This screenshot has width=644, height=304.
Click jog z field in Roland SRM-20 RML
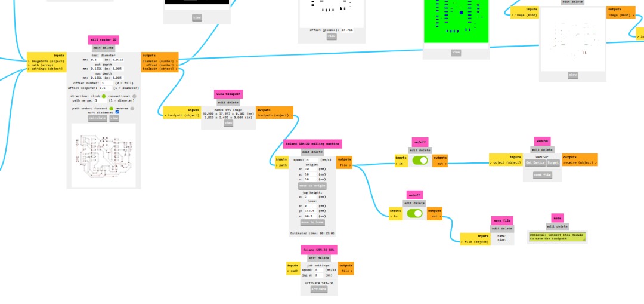[x=320, y=275]
